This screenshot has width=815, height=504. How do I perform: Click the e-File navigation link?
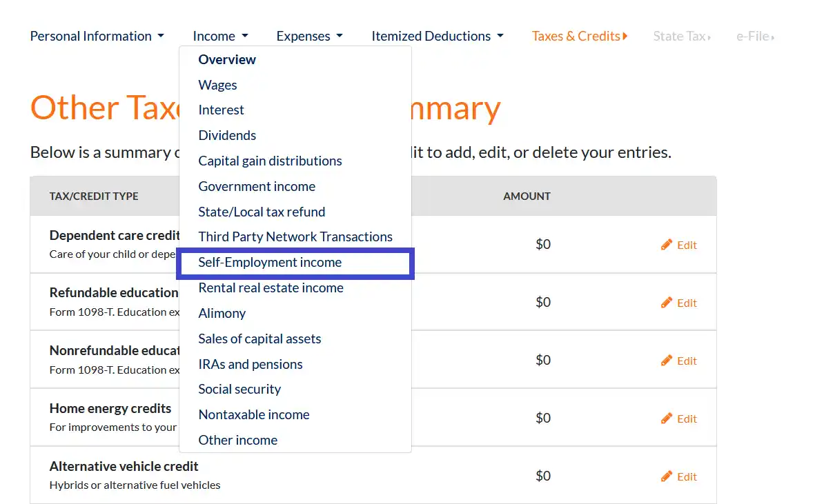pos(754,36)
